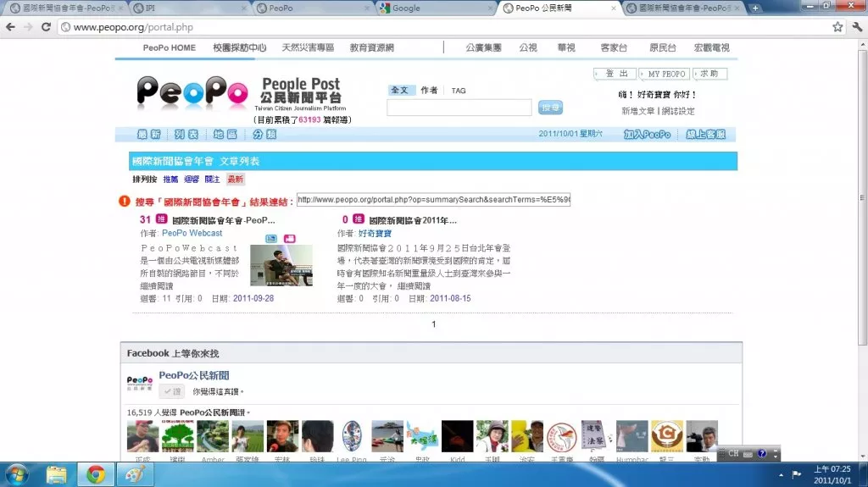Screen dimensions: 868x487
Task: Switch to the PeoPo browser tab
Action: [312, 8]
